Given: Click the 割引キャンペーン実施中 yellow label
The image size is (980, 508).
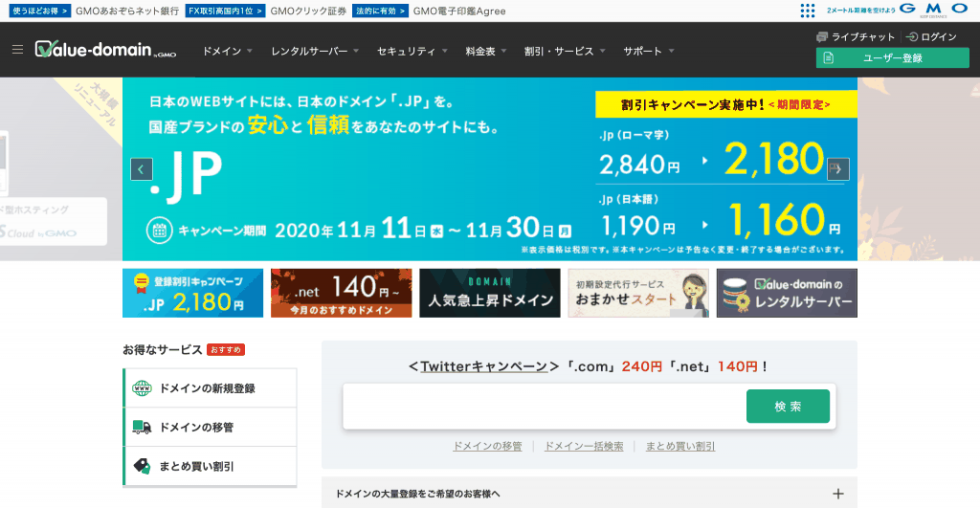Looking at the screenshot, I should click(x=725, y=104).
